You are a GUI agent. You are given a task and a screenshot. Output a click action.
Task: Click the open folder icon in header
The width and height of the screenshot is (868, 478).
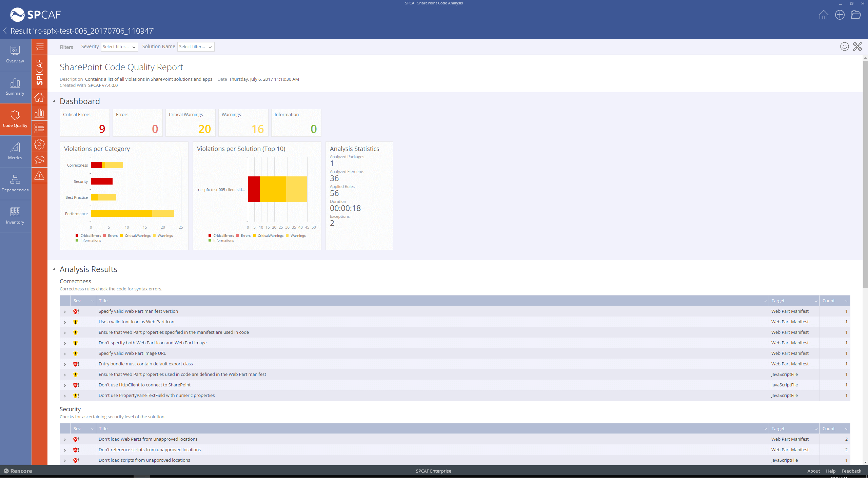click(x=856, y=15)
